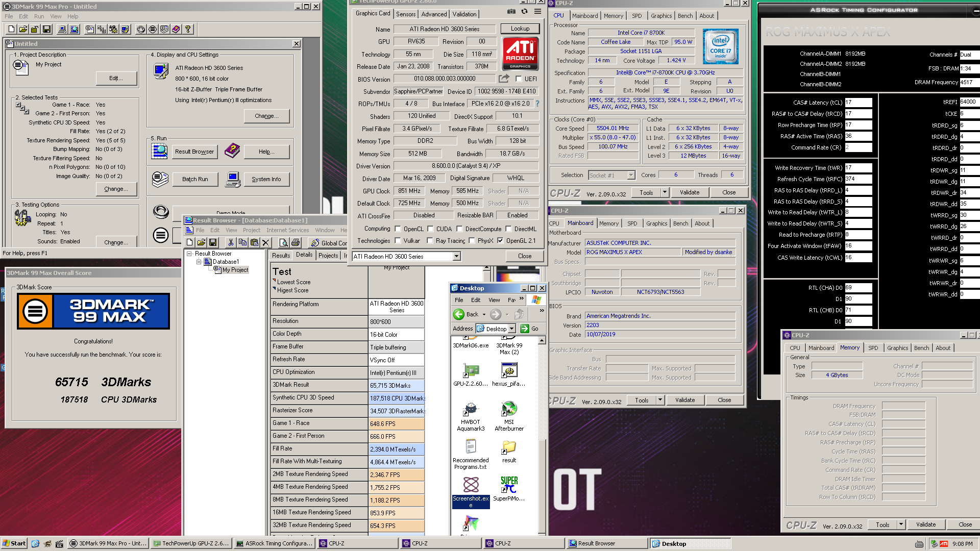Click GPU-Z refresh icon

tap(524, 11)
